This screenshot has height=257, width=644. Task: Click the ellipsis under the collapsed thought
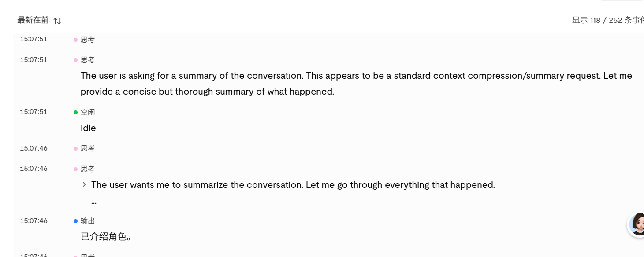(94, 202)
